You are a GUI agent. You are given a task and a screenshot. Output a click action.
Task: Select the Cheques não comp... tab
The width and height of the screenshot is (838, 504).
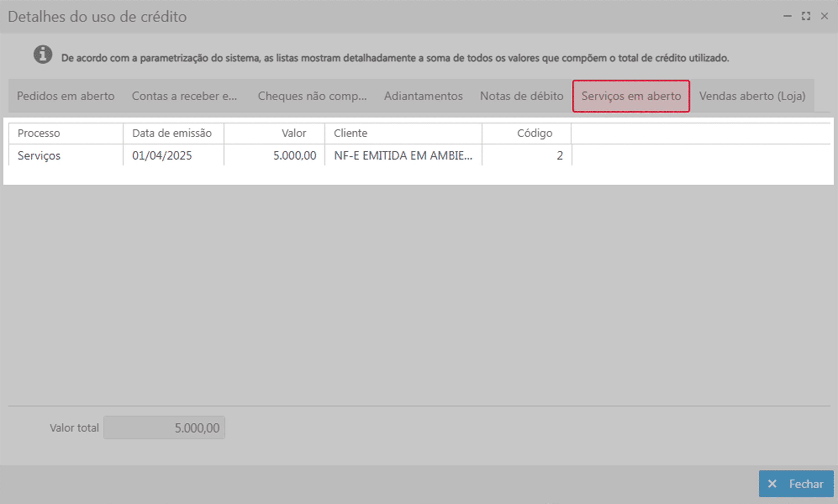tap(312, 96)
